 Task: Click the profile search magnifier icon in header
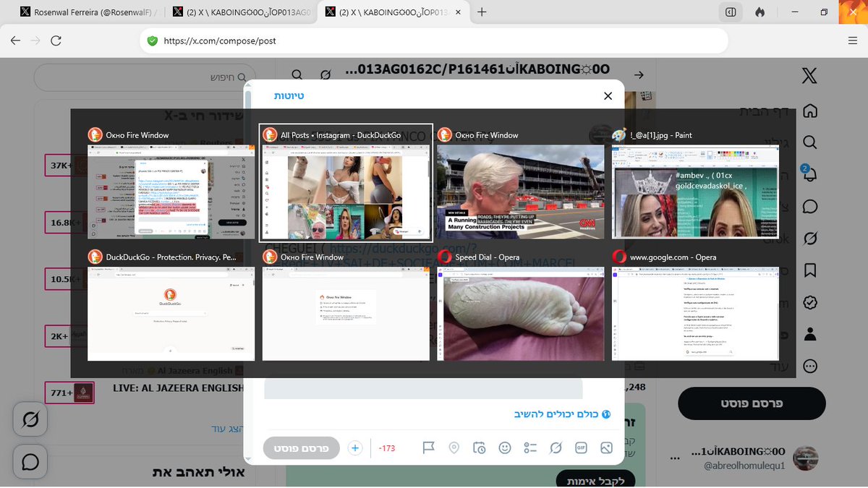point(297,75)
